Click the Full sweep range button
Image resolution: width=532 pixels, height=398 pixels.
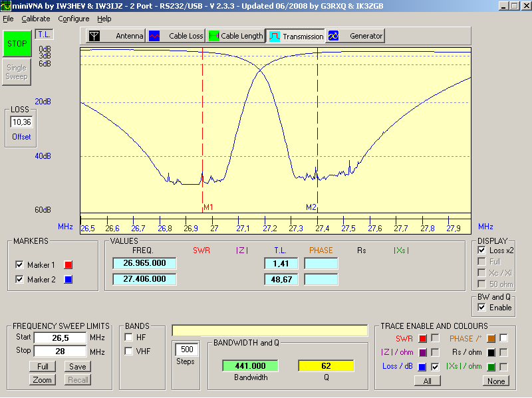point(43,366)
